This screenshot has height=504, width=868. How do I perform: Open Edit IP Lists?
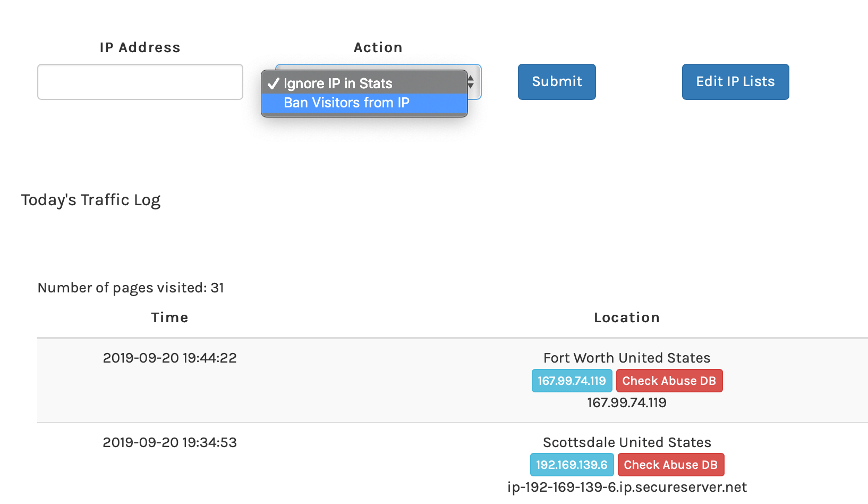tap(735, 82)
